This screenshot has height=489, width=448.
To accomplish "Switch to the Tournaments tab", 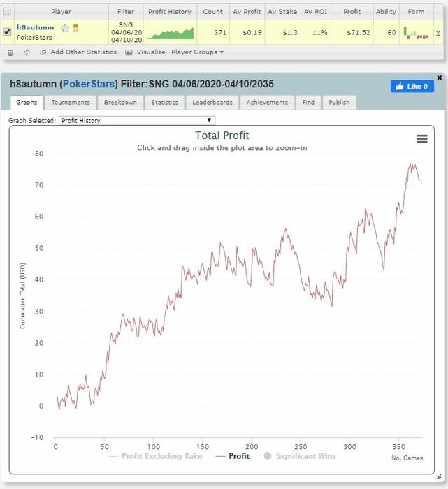I will [x=71, y=103].
